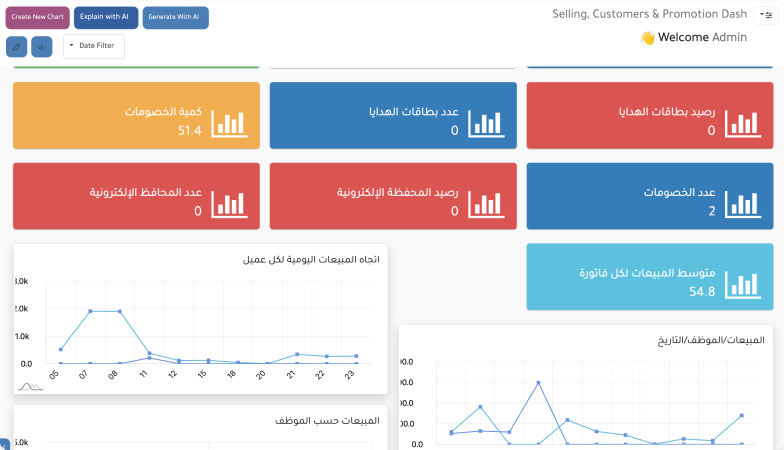
Task: Click the peak data point at 08 in daily sales chart
Action: coord(119,312)
